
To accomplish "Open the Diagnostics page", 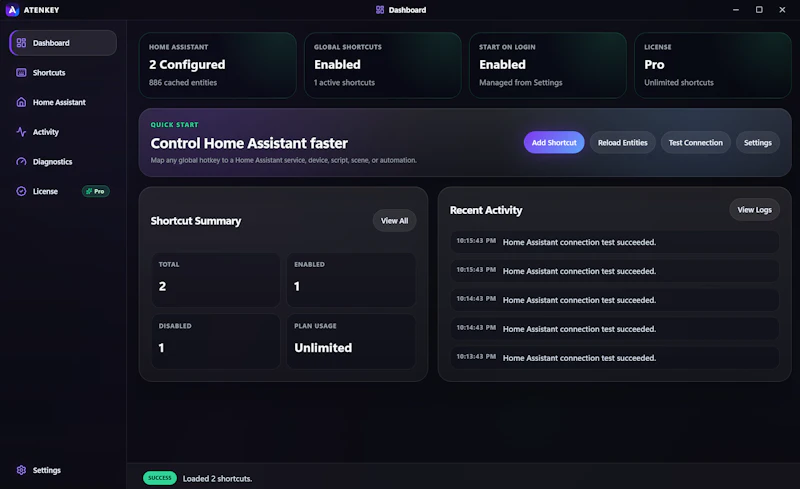I will 63,161.
